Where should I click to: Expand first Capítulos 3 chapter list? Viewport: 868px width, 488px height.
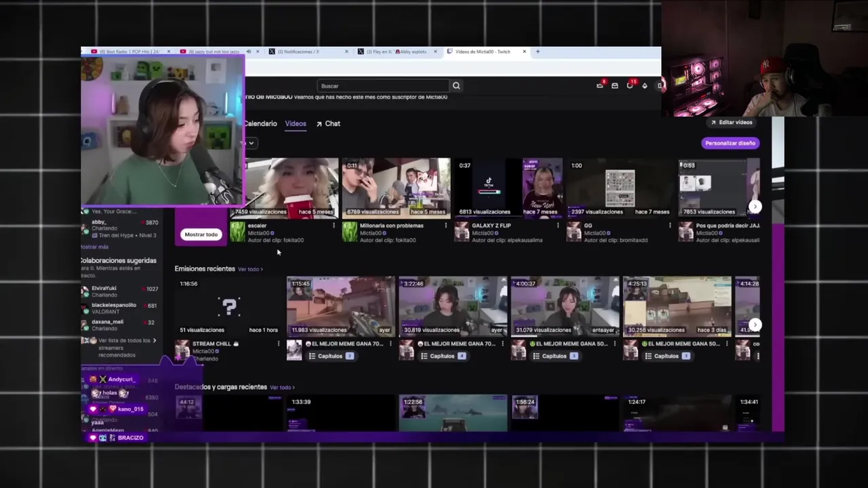point(555,356)
